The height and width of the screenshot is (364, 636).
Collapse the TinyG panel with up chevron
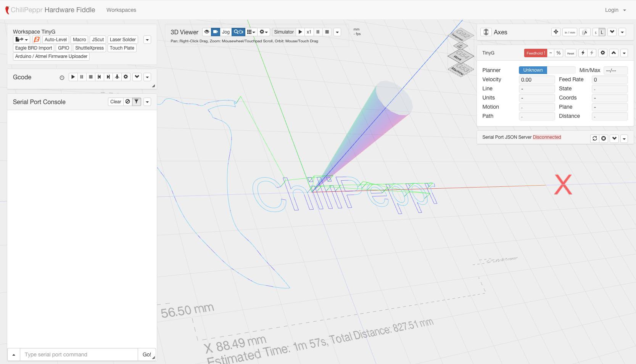614,53
